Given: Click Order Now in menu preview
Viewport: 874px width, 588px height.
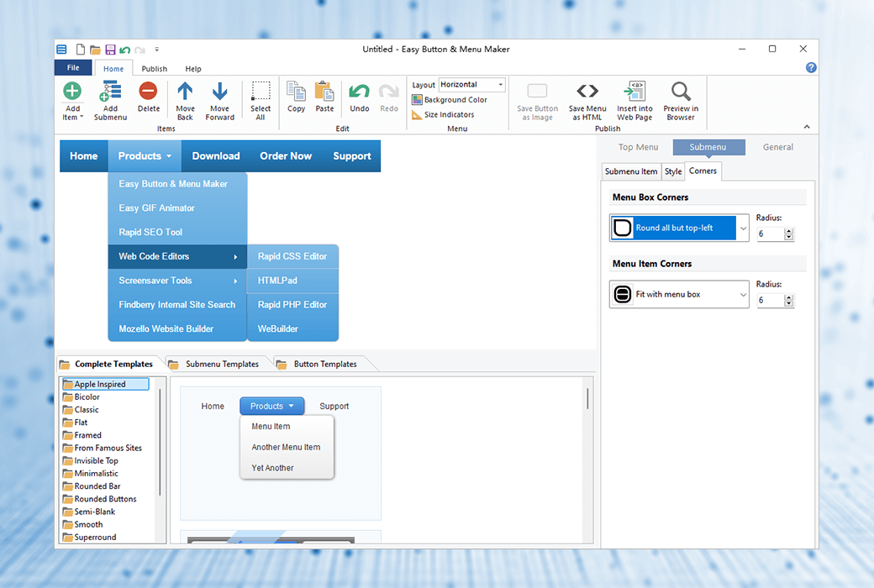Looking at the screenshot, I should click(x=286, y=156).
